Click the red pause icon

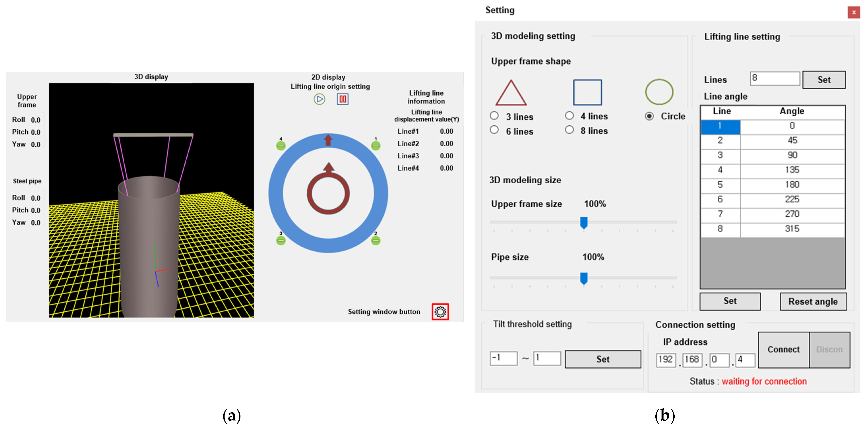(342, 99)
